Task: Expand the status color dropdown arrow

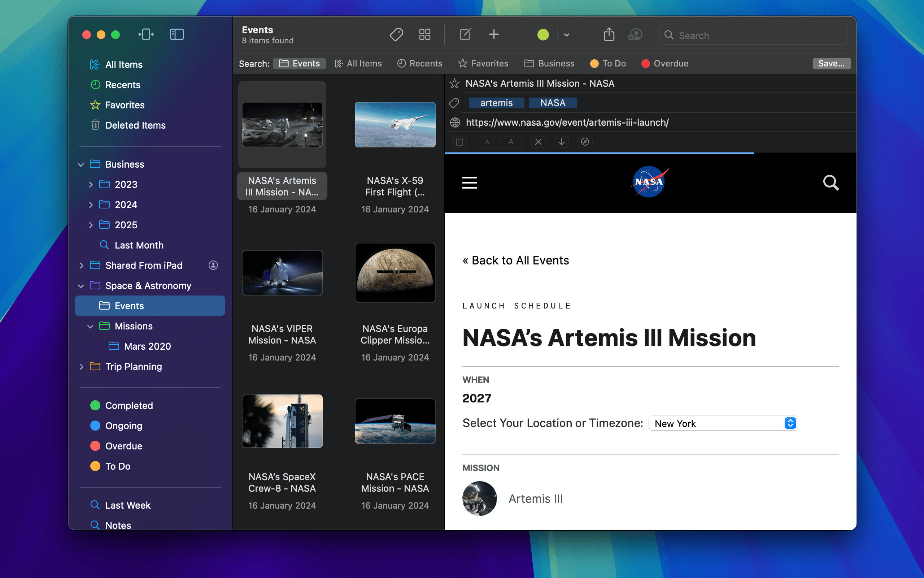Action: click(x=567, y=35)
